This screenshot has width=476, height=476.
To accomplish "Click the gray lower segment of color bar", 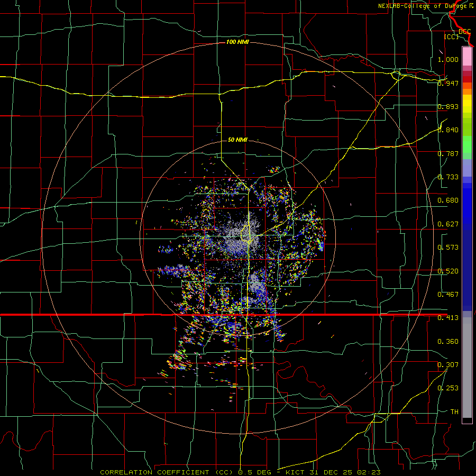I will 467,368.
